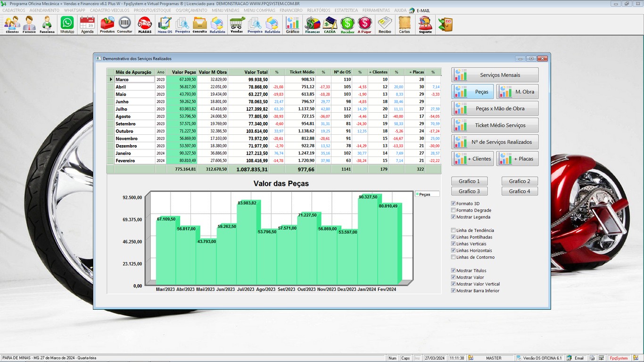The image size is (644, 362).
Task: Open the E-MAIL menu item
Action: [420, 10]
